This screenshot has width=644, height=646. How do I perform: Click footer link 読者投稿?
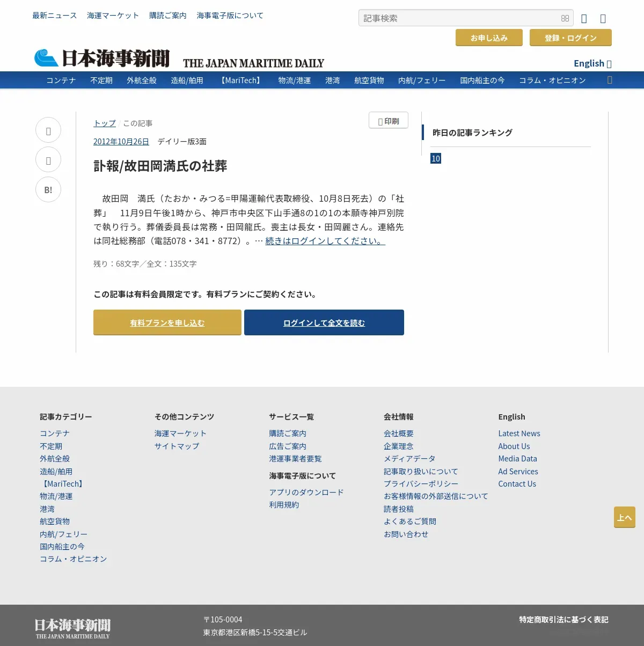399,509
